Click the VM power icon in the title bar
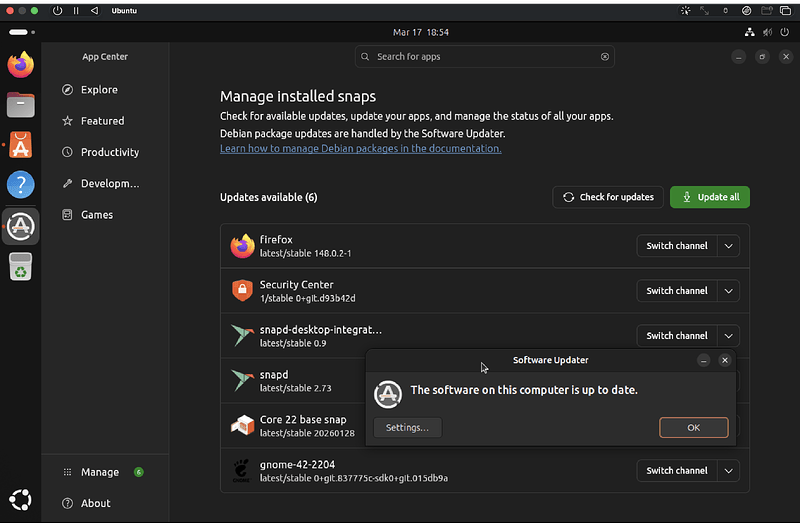Screen dimensions: 800x523 tap(57, 11)
